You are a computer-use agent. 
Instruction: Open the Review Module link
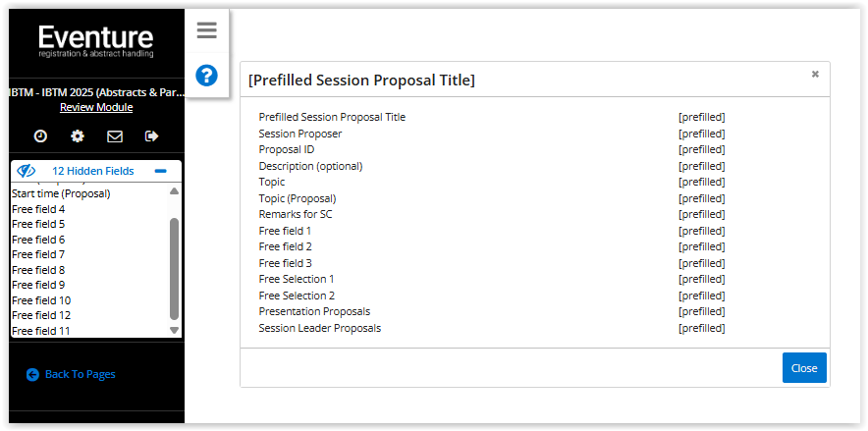[96, 107]
